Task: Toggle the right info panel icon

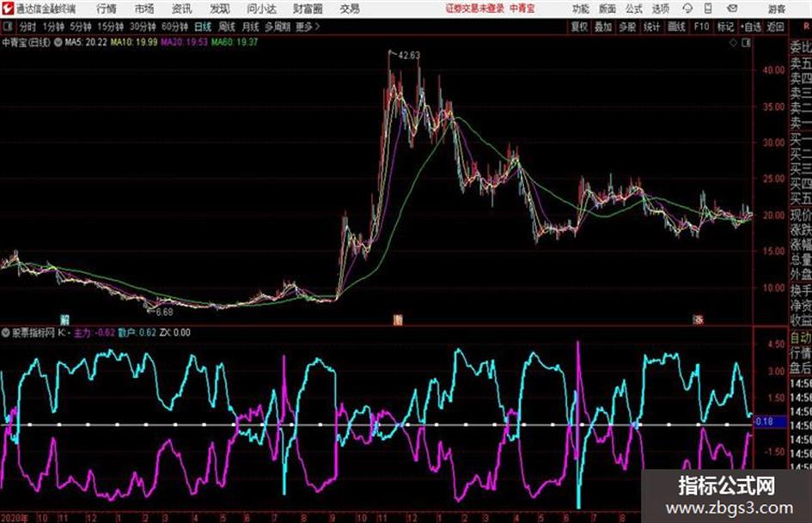Action: click(x=746, y=43)
